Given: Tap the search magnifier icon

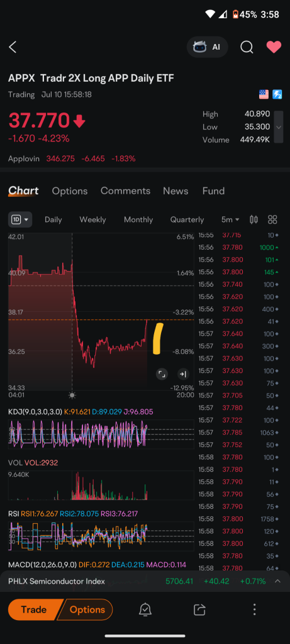Looking at the screenshot, I should (247, 47).
